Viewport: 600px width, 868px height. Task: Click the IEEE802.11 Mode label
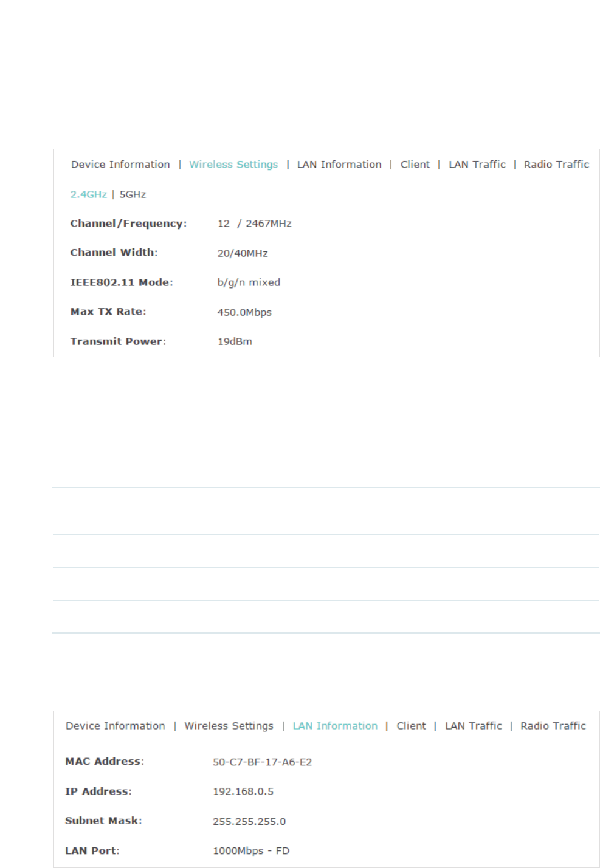click(x=122, y=282)
